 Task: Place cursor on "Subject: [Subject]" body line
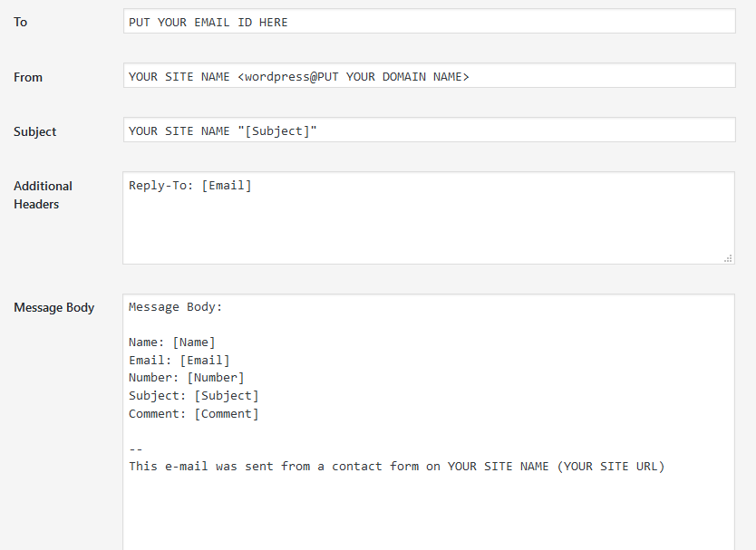[x=194, y=396]
